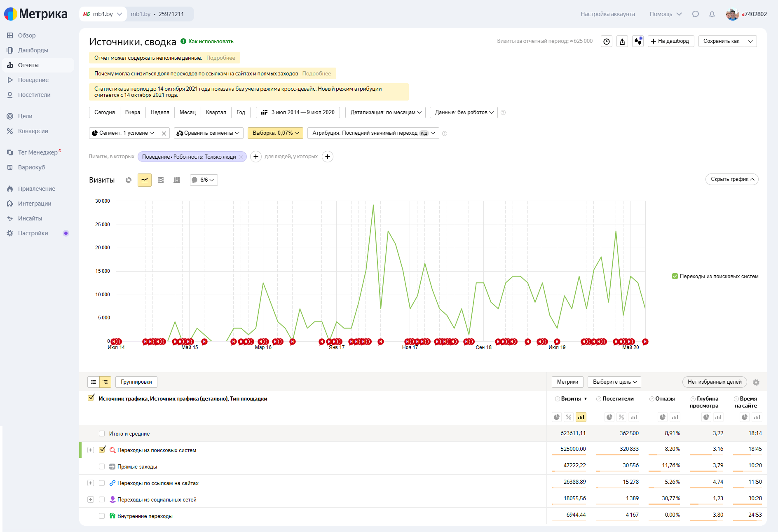Screen dimensions: 778x532
Task: Select the 'Квартал' period tab
Action: (216, 112)
